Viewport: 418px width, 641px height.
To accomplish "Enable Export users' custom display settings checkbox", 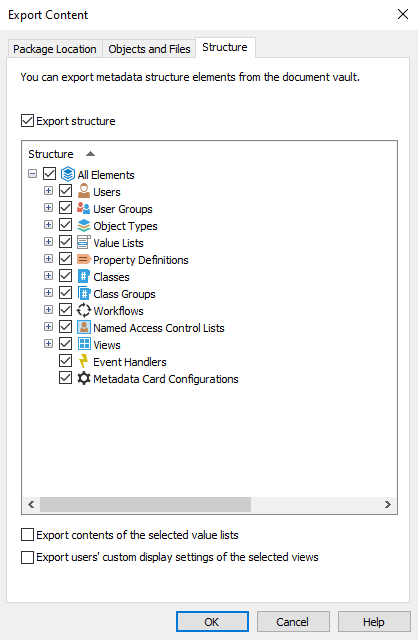I will (27, 557).
